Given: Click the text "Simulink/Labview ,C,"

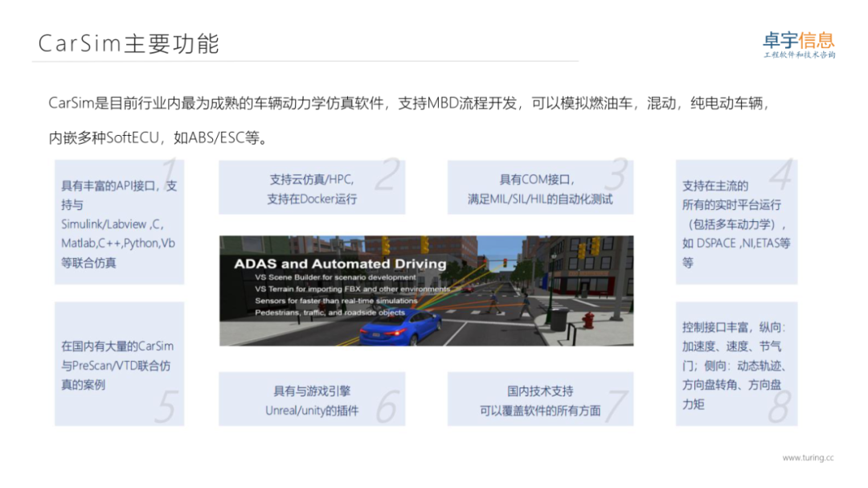Looking at the screenshot, I should (x=113, y=223).
